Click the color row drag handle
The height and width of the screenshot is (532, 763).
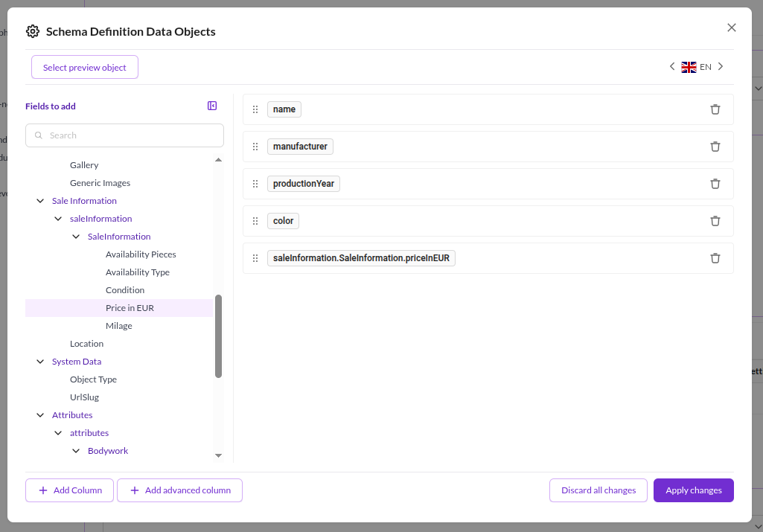coord(255,221)
